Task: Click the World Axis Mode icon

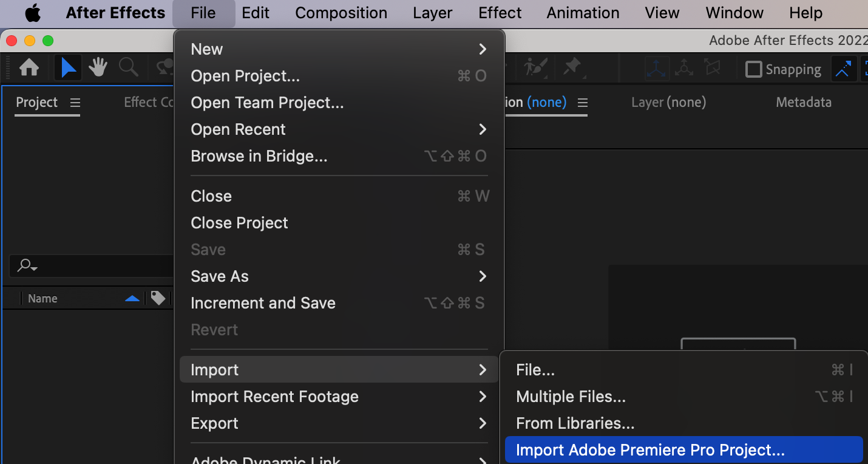Action: (684, 69)
